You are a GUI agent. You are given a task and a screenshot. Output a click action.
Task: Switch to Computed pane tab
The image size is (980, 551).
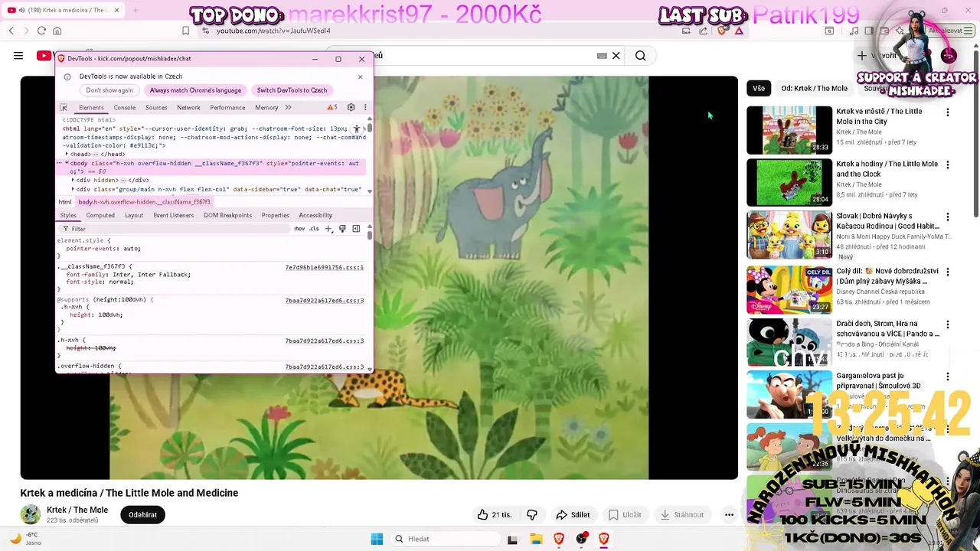point(100,215)
